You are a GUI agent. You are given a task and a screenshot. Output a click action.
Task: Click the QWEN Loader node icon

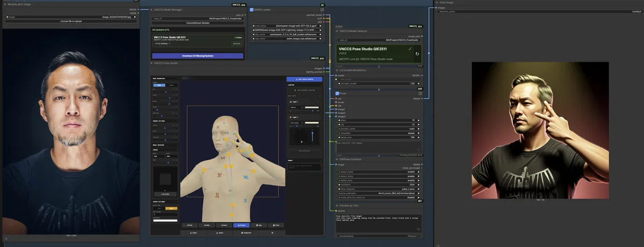pos(252,10)
